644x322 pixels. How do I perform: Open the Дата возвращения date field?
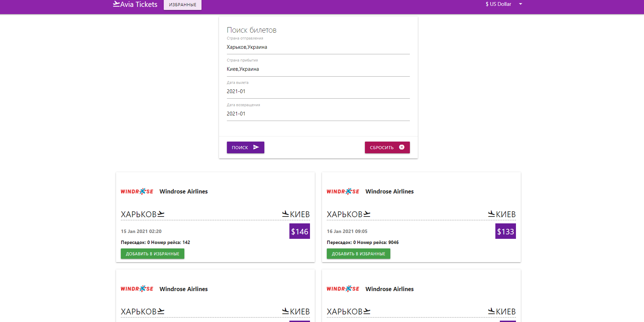318,114
